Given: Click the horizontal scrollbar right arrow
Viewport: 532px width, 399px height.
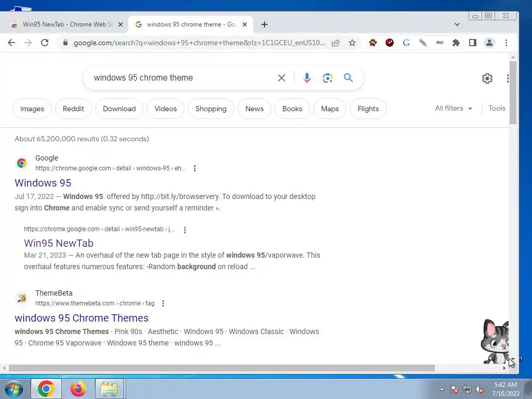Looking at the screenshot, I should 504,368.
